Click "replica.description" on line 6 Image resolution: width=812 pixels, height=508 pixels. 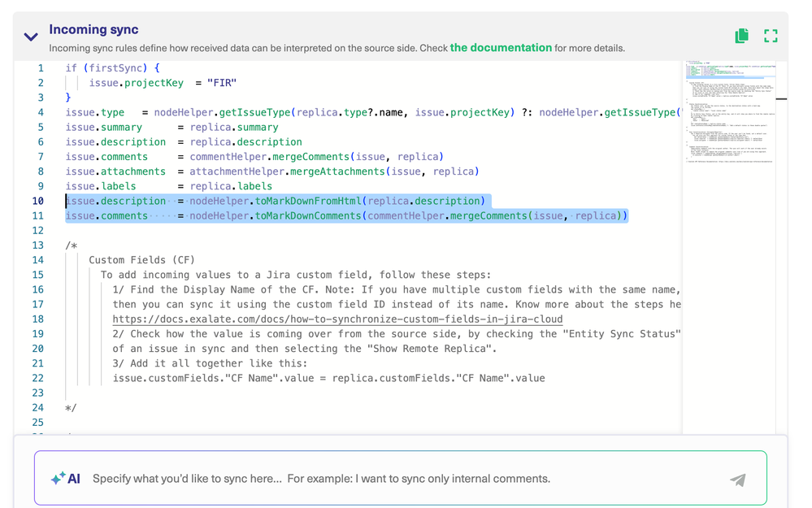[x=246, y=142]
